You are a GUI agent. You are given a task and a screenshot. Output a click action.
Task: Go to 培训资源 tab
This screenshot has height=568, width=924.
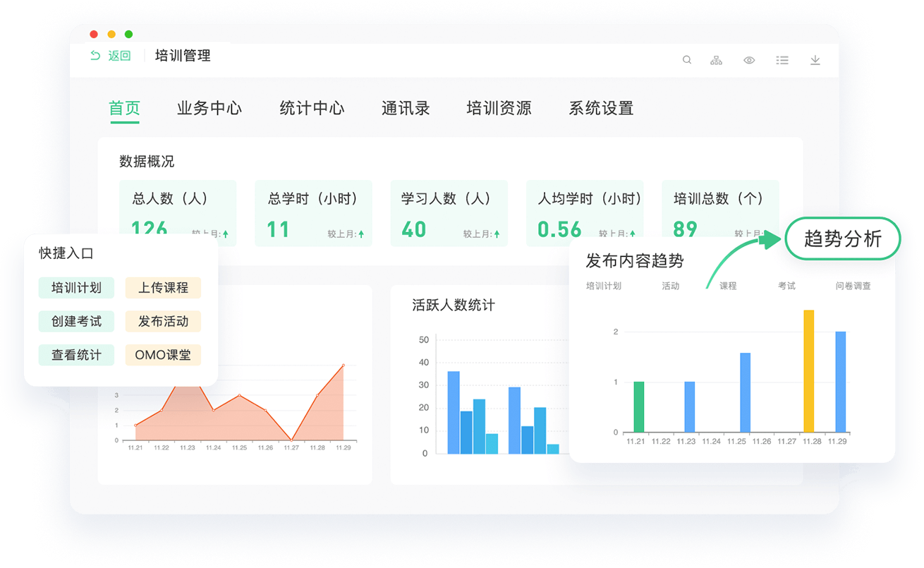(499, 108)
